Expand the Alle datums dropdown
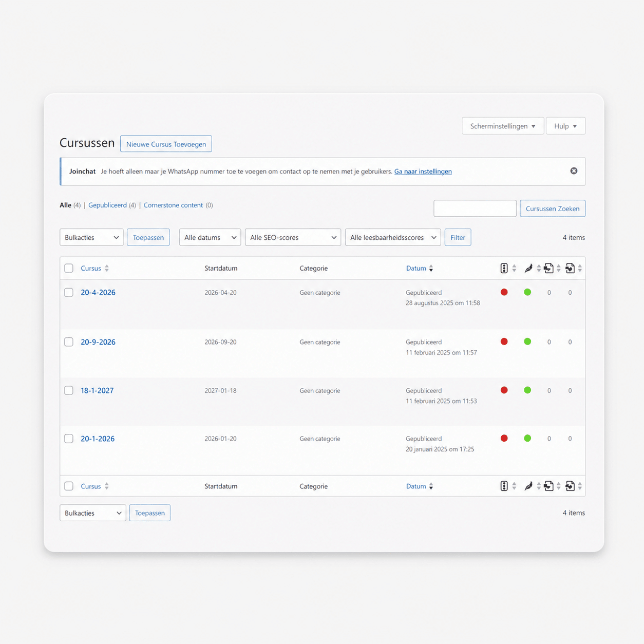 [x=210, y=237]
